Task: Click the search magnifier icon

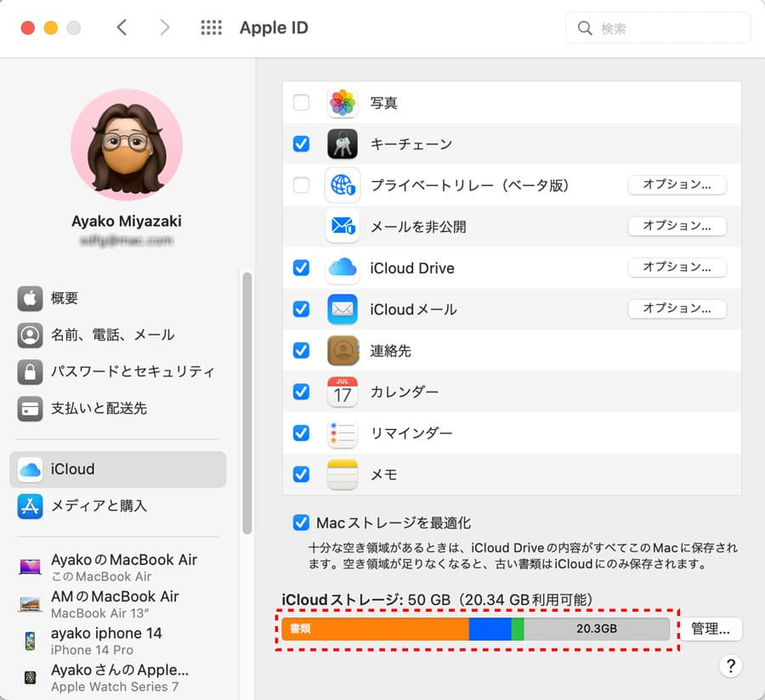Action: point(585,28)
